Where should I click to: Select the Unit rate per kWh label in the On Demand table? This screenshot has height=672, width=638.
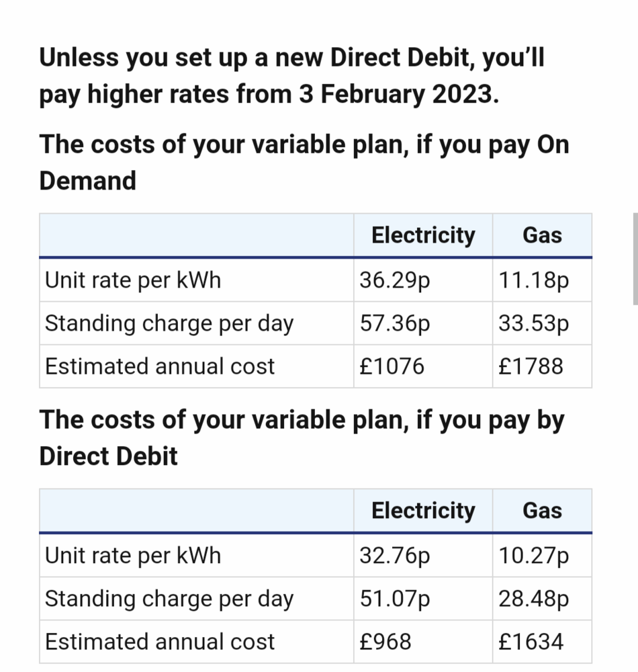(133, 280)
